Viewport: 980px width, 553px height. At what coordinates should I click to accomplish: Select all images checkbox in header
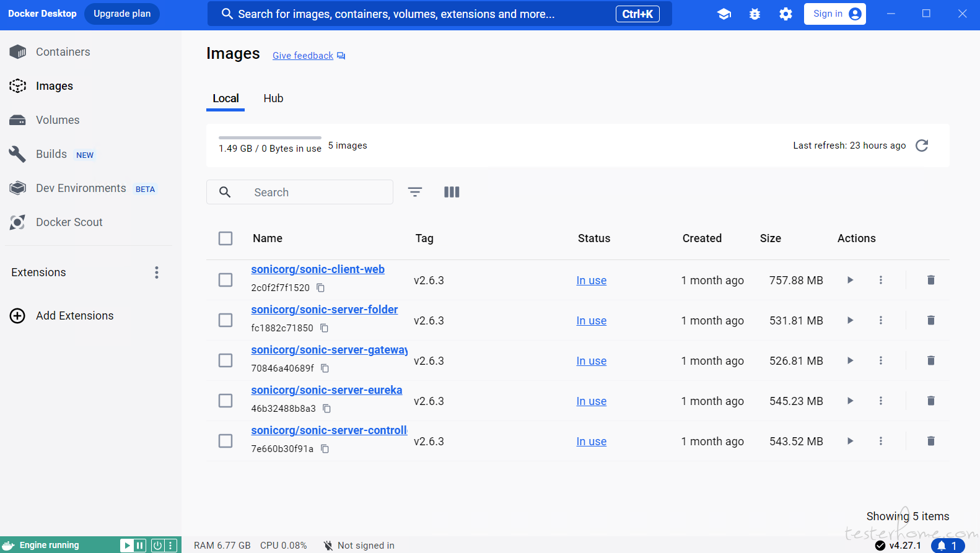(x=225, y=238)
